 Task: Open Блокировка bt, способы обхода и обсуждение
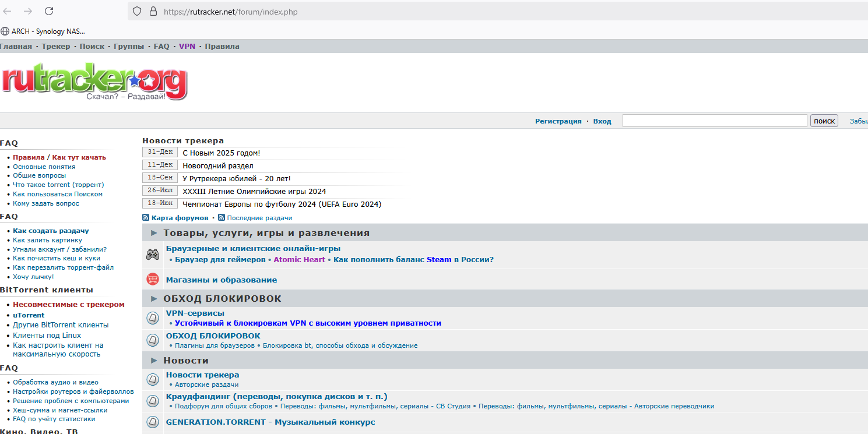[340, 345]
